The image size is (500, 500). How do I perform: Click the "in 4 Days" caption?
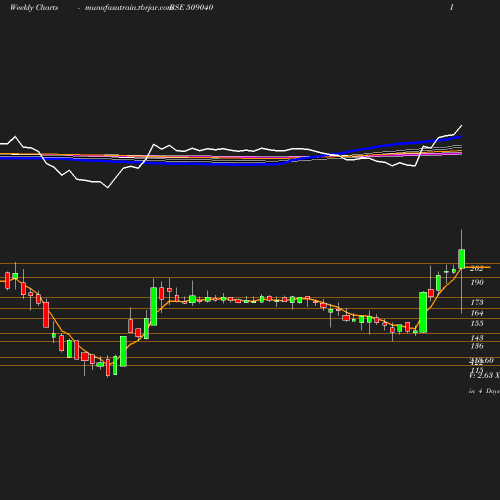coord(484,391)
